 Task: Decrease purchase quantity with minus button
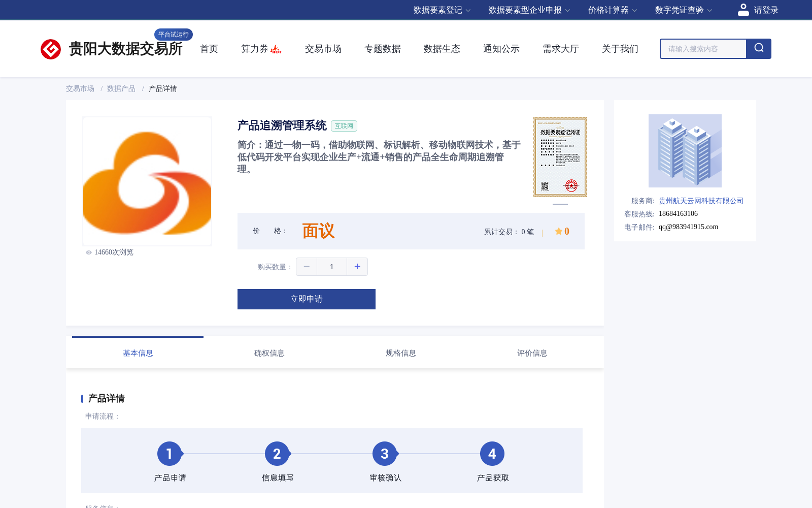(x=307, y=267)
